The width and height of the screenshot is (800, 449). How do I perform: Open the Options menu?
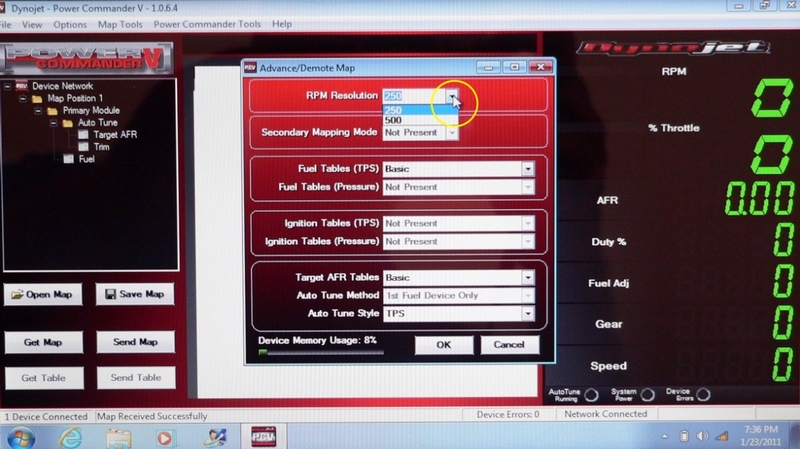[x=70, y=24]
